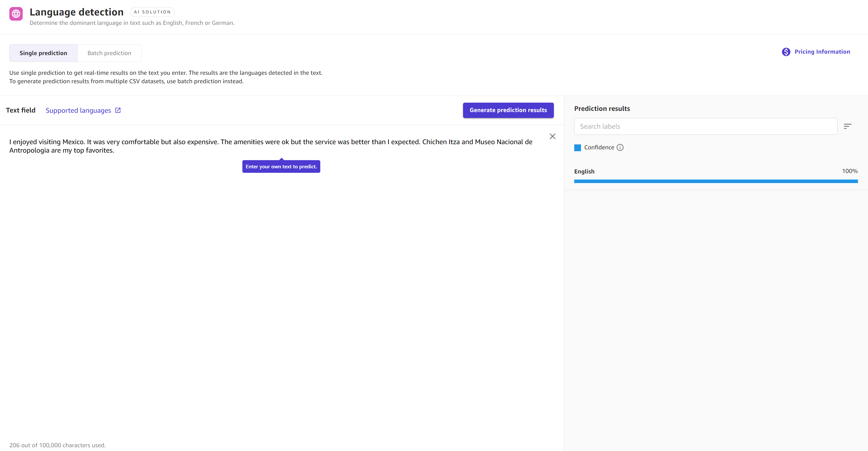Click the close X icon in the text field
Screen dimensions: 868x451
coord(552,136)
